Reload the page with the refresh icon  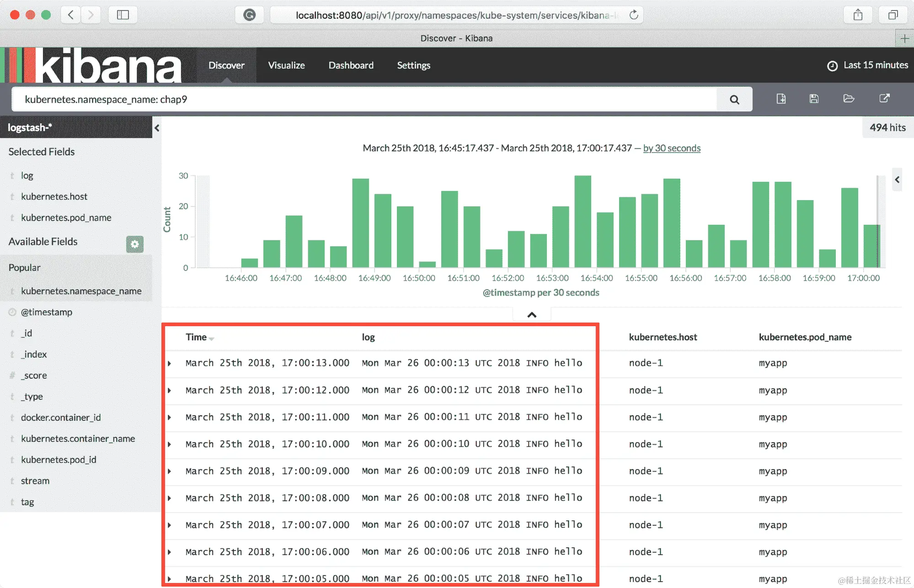(634, 15)
